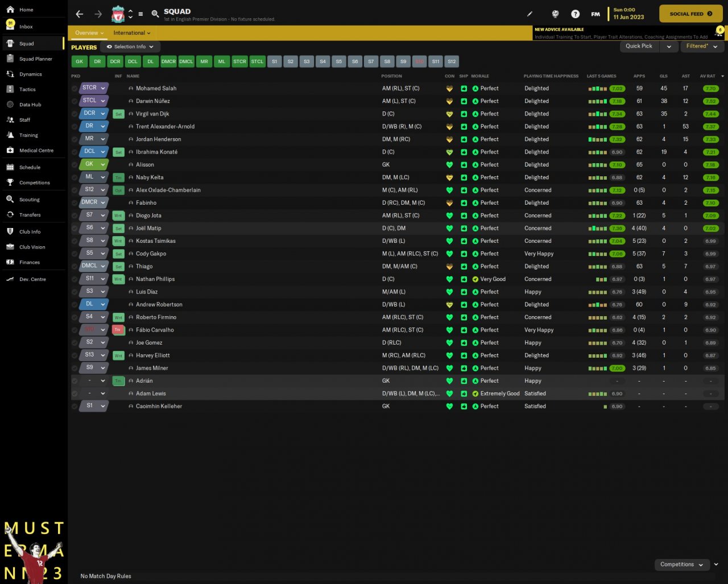Open the Club Vision section
Screen dimensions: 728x584
pos(32,247)
